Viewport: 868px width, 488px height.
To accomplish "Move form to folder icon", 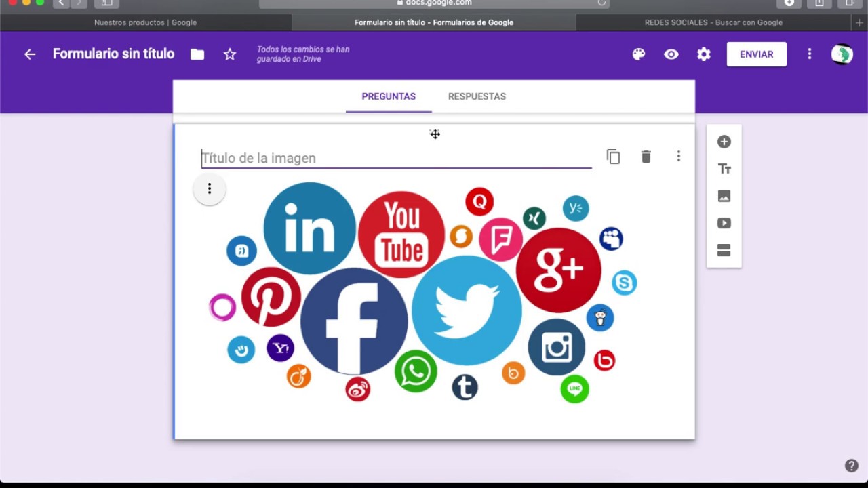I will [197, 54].
